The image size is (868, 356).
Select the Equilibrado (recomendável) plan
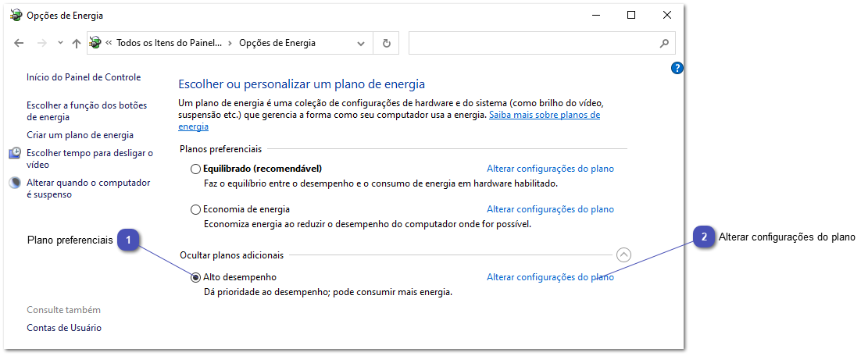click(195, 169)
